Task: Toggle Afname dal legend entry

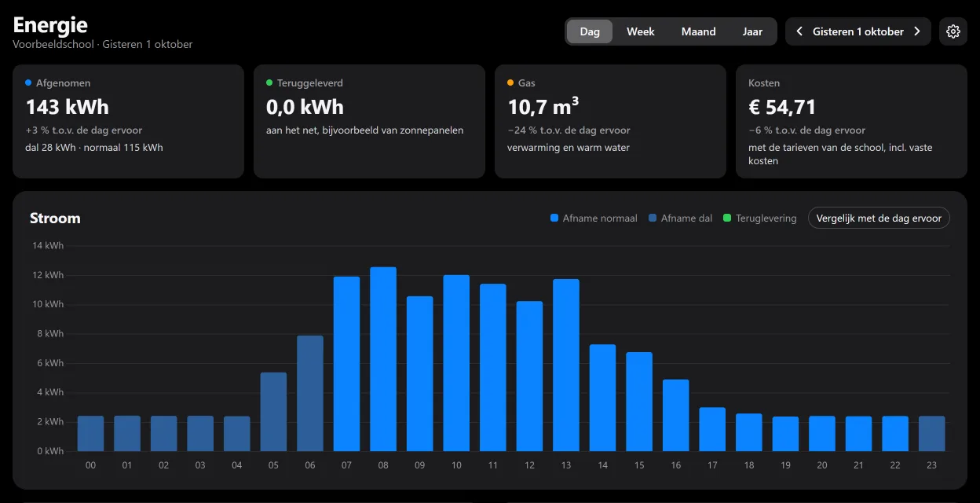Action: [x=680, y=218]
